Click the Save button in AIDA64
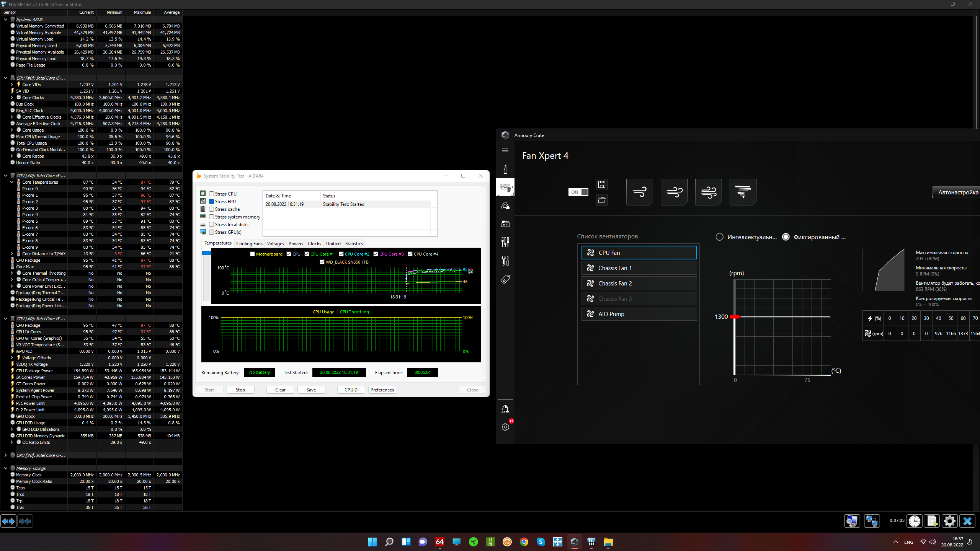980x551 pixels. coord(311,390)
